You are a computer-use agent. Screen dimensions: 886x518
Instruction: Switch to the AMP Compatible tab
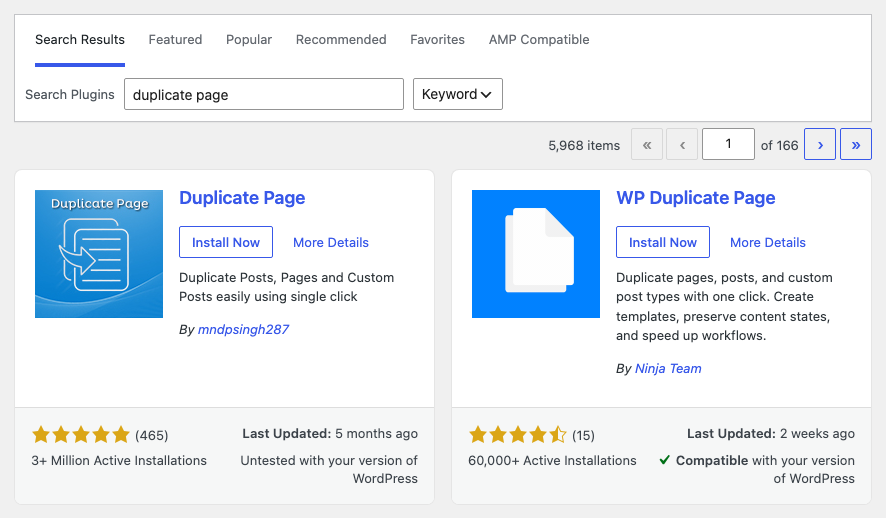[x=539, y=40]
